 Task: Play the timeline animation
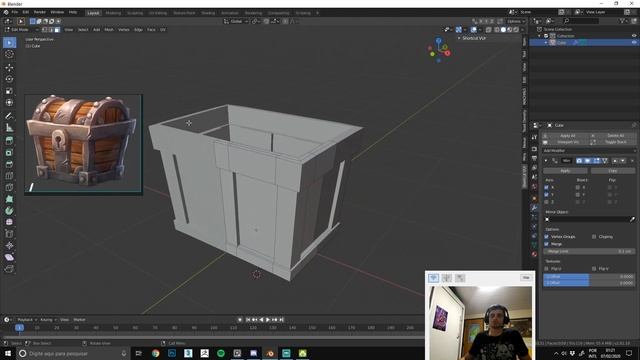coord(268,320)
